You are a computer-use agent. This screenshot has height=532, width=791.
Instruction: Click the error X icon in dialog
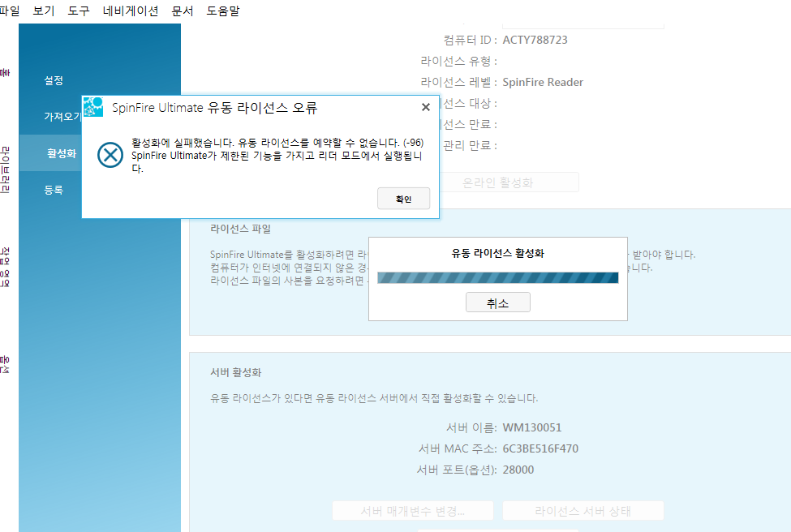coord(110,155)
